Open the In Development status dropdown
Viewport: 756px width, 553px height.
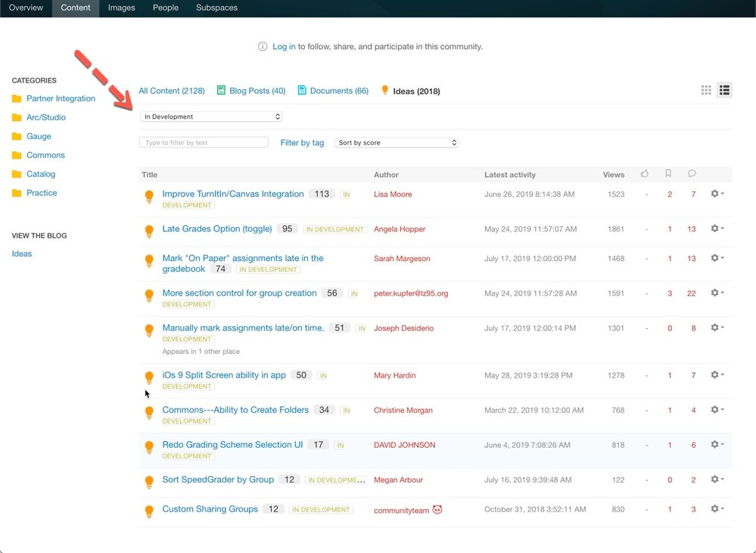click(211, 117)
